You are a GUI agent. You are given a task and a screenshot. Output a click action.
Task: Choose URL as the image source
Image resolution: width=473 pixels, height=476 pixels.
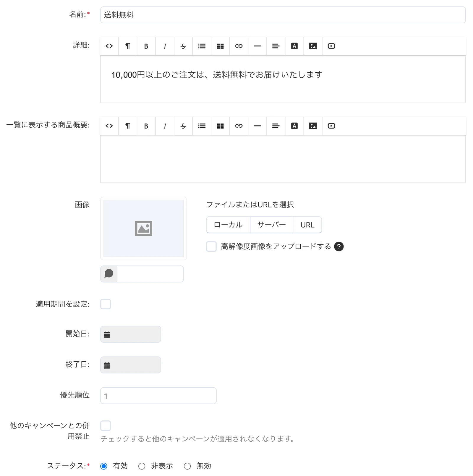[307, 225]
